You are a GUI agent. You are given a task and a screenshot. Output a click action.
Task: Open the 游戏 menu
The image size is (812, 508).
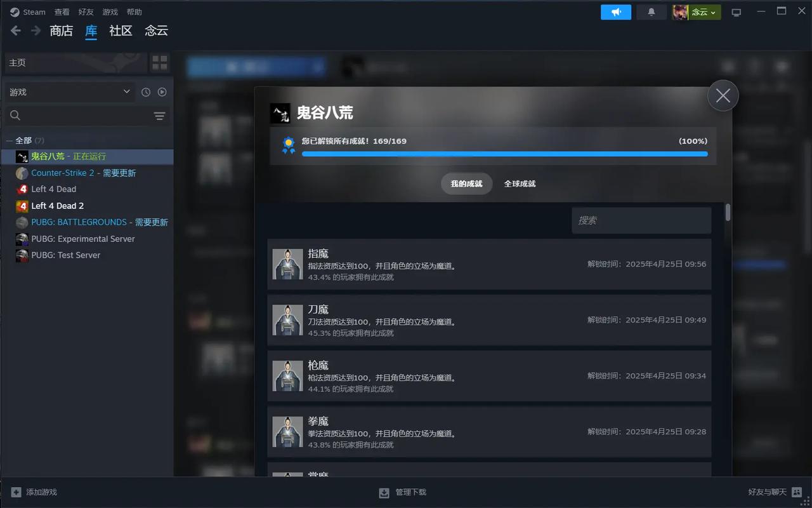tap(110, 12)
